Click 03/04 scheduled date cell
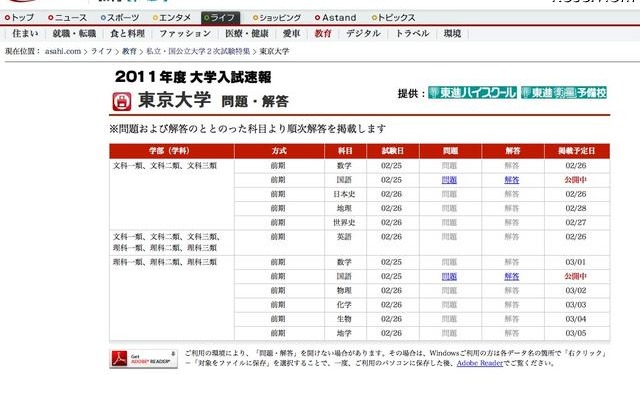 tap(576, 319)
